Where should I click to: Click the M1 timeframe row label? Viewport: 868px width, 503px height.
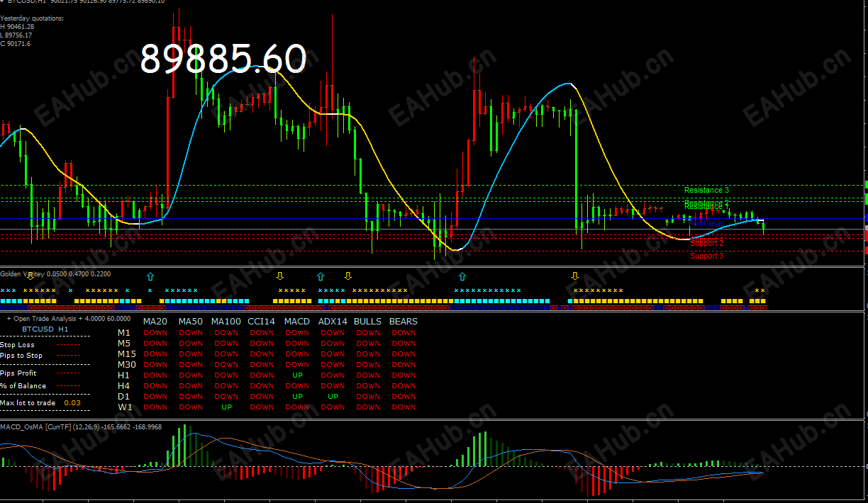coord(124,332)
